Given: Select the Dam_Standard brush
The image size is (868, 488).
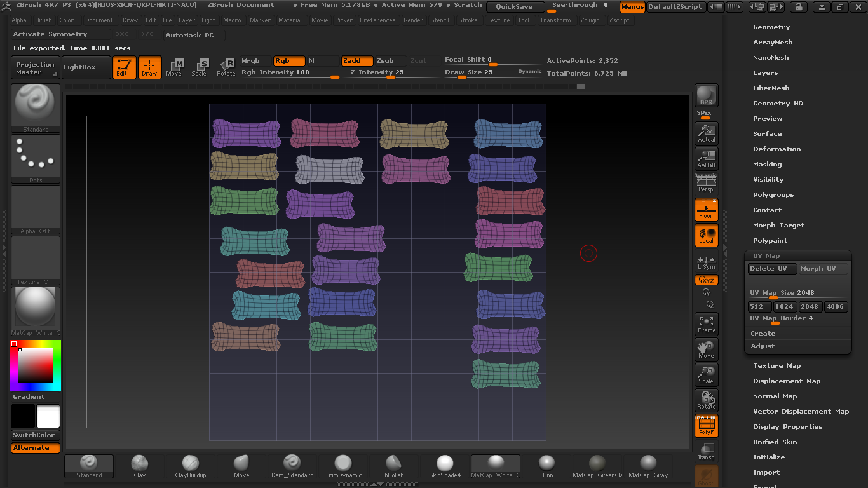Looking at the screenshot, I should tap(292, 466).
